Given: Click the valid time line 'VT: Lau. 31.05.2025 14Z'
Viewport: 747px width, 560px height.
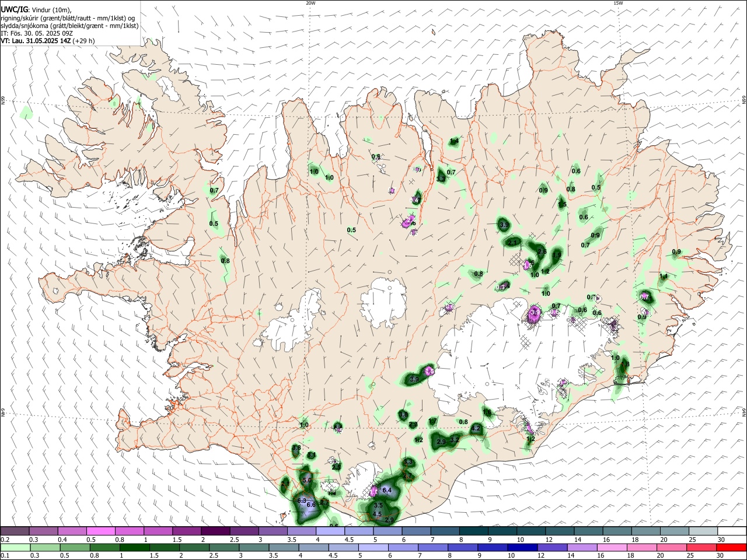Looking at the screenshot, I should click(x=36, y=41).
